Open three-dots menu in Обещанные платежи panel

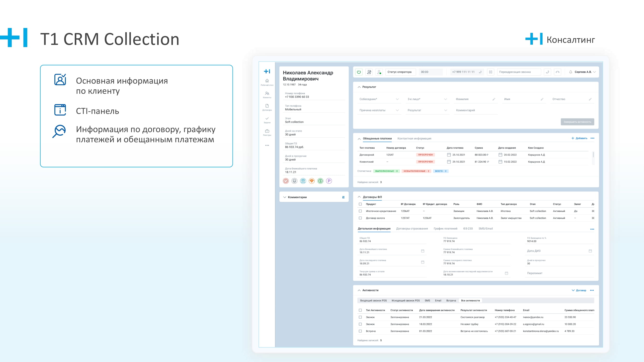point(592,138)
